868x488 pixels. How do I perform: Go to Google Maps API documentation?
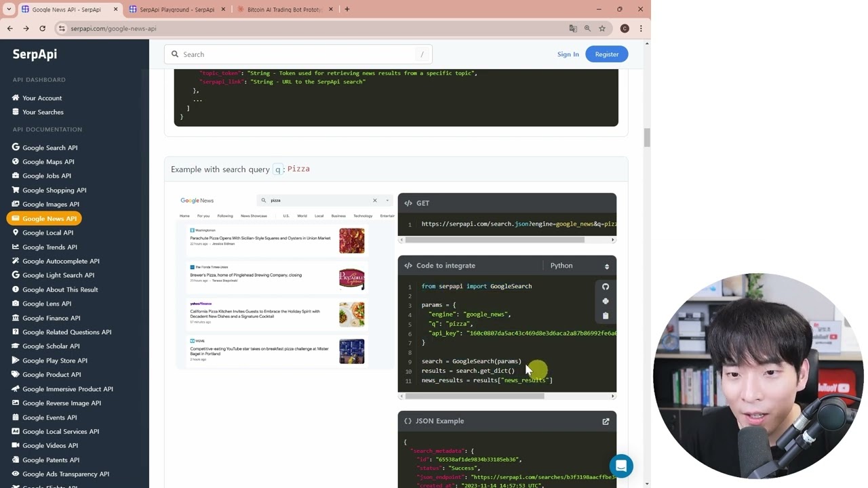click(x=48, y=162)
